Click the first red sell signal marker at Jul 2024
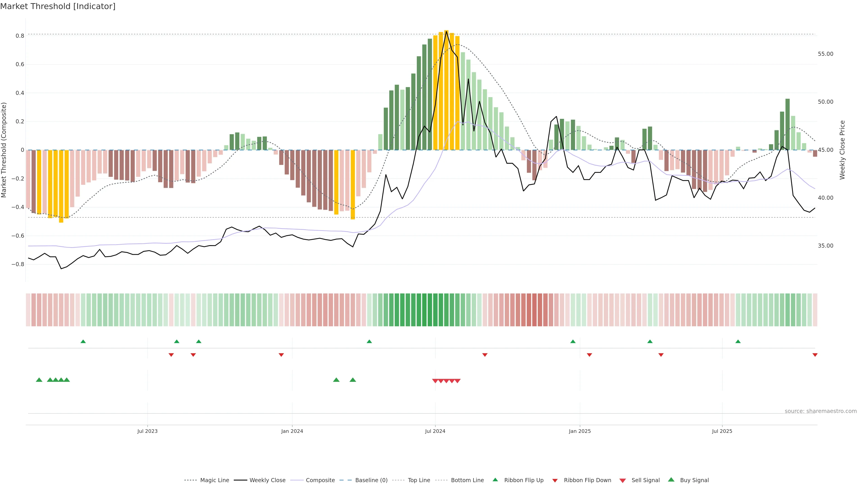Viewport: 868px width, 488px height. (435, 381)
